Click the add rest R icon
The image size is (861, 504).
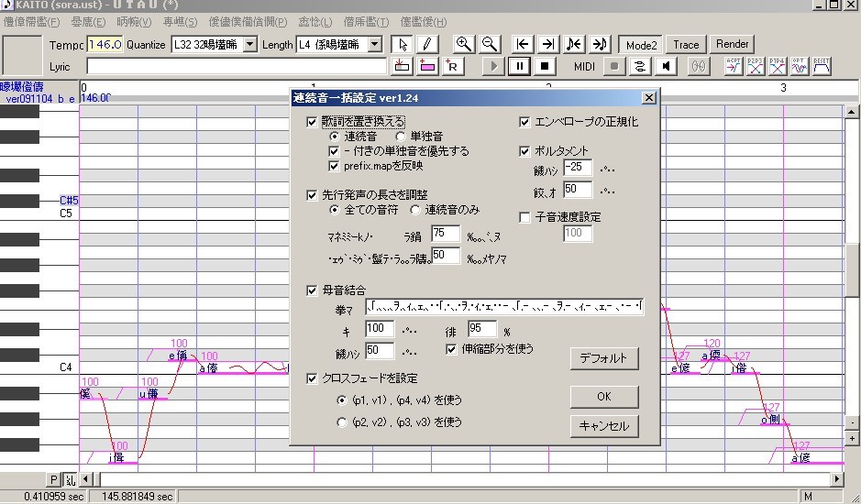(452, 66)
